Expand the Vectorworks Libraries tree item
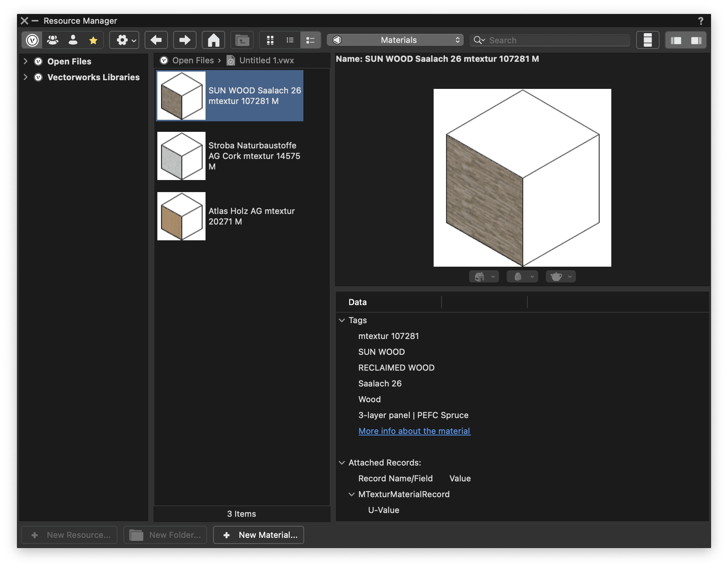Screen dimensions: 728x568 point(25,77)
